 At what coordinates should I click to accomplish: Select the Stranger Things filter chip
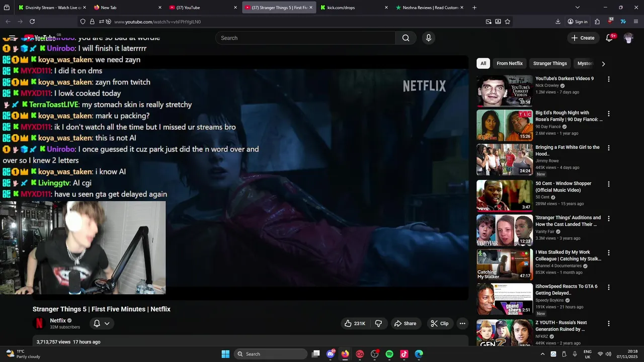550,63
